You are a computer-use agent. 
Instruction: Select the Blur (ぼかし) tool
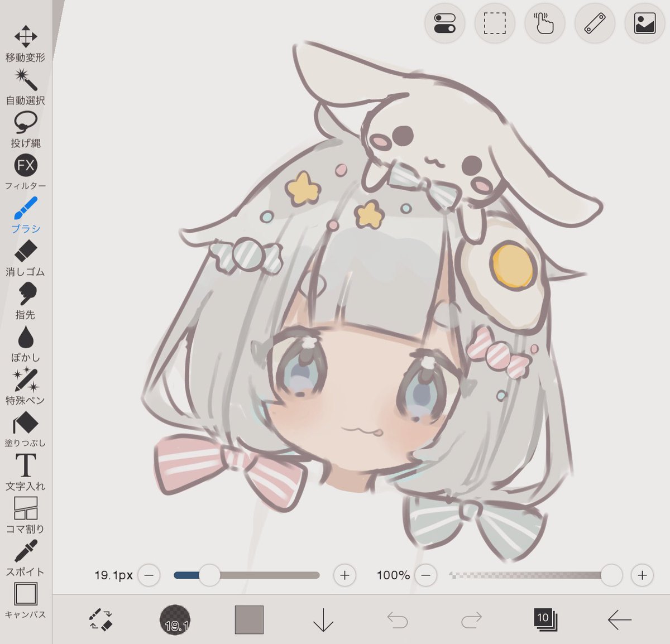coord(26,344)
